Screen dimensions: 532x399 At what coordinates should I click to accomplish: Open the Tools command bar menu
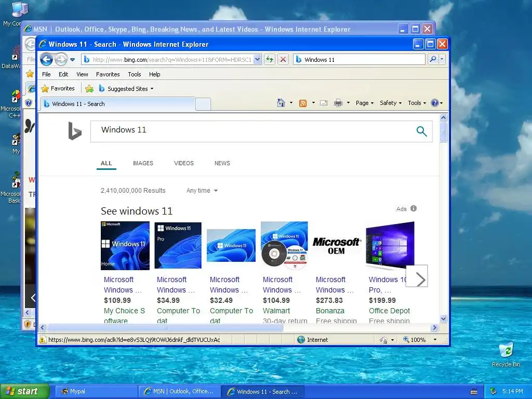[417, 103]
